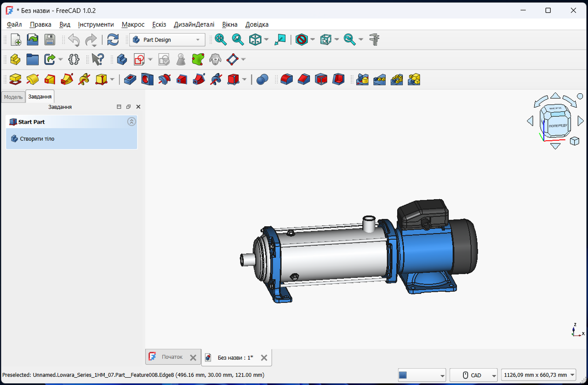
Task: Select the Boolean operation spheres icon
Action: pos(262,80)
